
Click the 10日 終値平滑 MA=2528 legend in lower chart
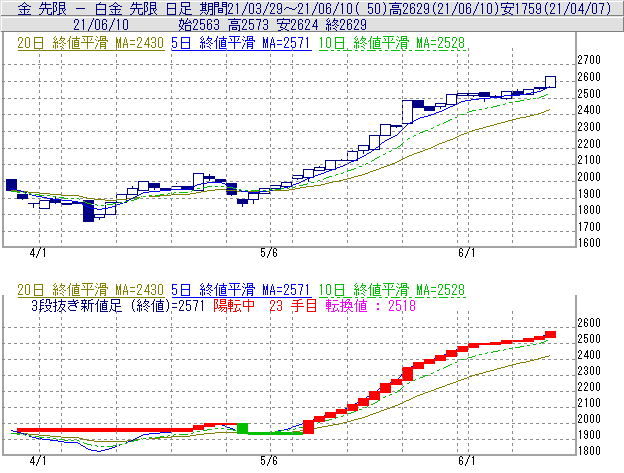click(392, 290)
